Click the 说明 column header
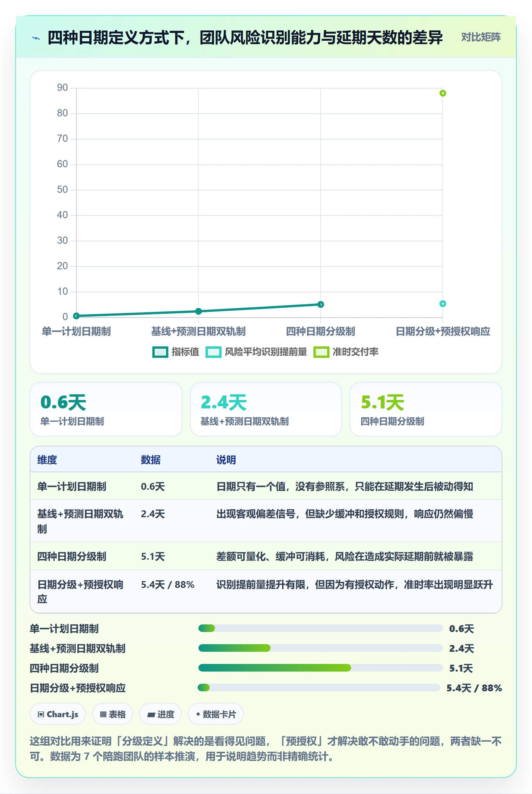The height and width of the screenshot is (794, 532). point(226,460)
